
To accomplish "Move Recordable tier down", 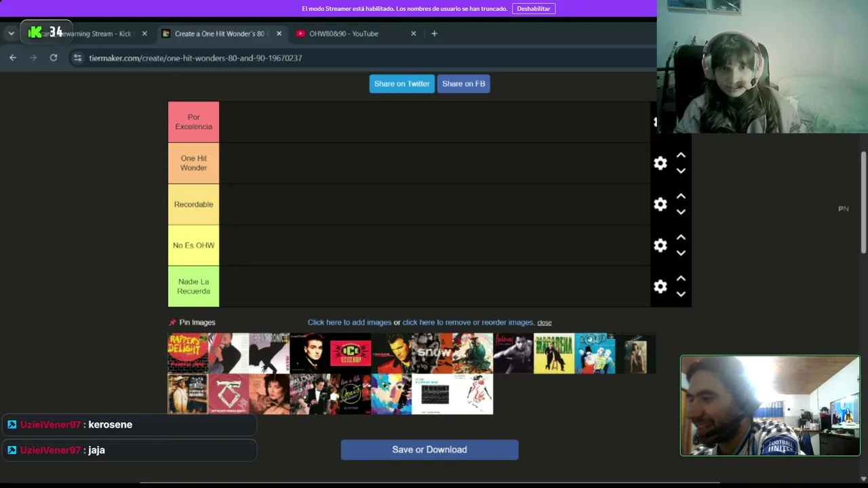I will [x=681, y=212].
